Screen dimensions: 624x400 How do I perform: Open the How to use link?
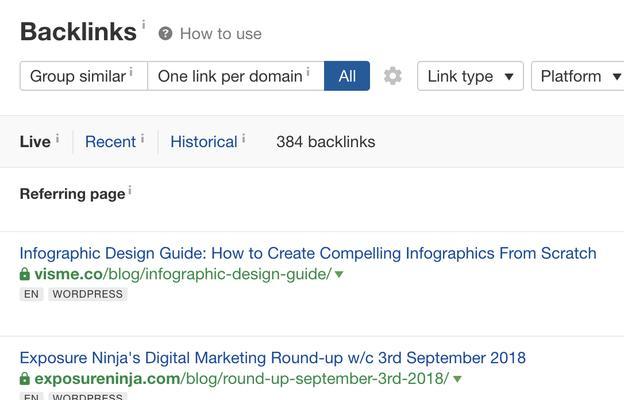pos(221,34)
